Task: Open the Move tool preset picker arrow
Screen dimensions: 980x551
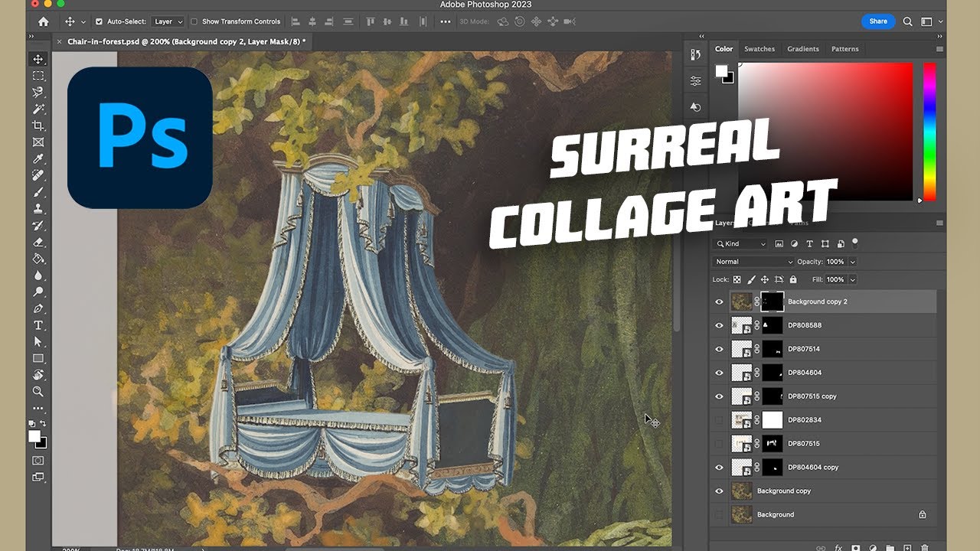Action: (x=83, y=21)
